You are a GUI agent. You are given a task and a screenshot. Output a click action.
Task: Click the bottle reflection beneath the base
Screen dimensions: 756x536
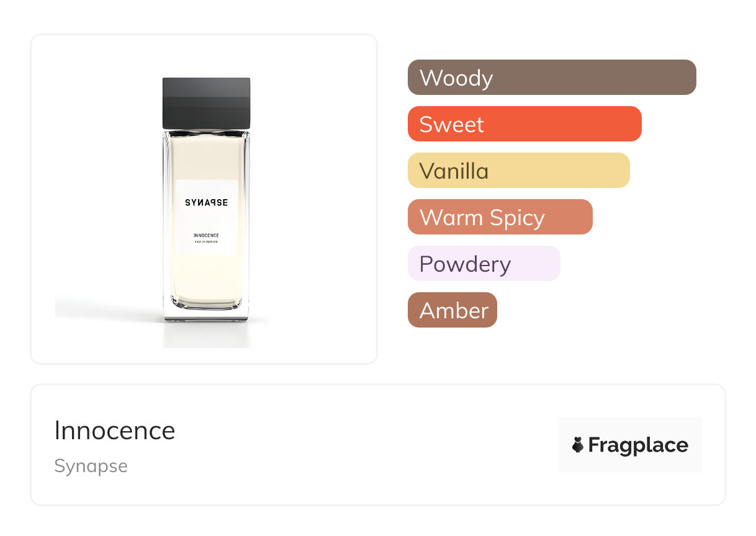[206, 335]
